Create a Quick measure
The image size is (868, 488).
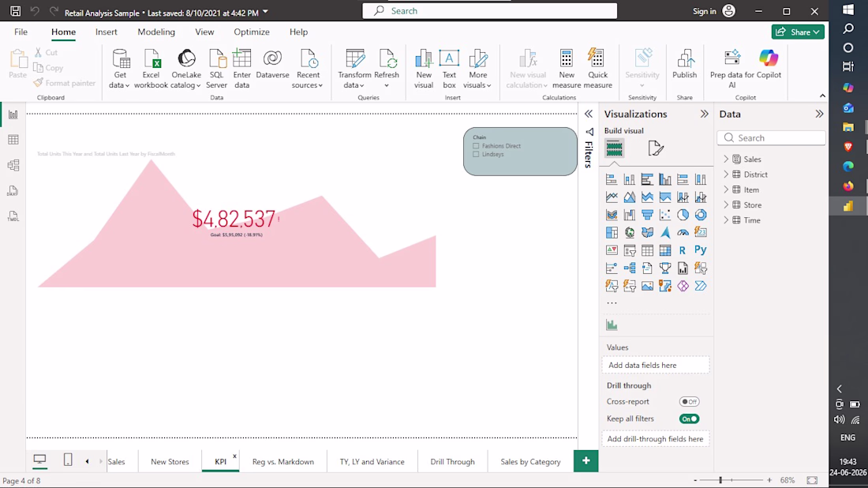pyautogui.click(x=597, y=69)
